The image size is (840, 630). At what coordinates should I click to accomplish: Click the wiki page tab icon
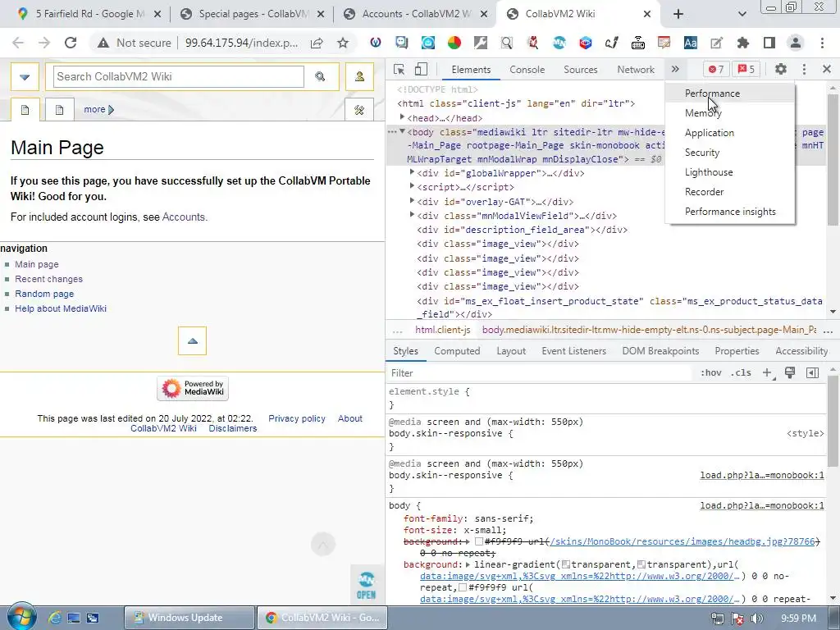click(25, 110)
